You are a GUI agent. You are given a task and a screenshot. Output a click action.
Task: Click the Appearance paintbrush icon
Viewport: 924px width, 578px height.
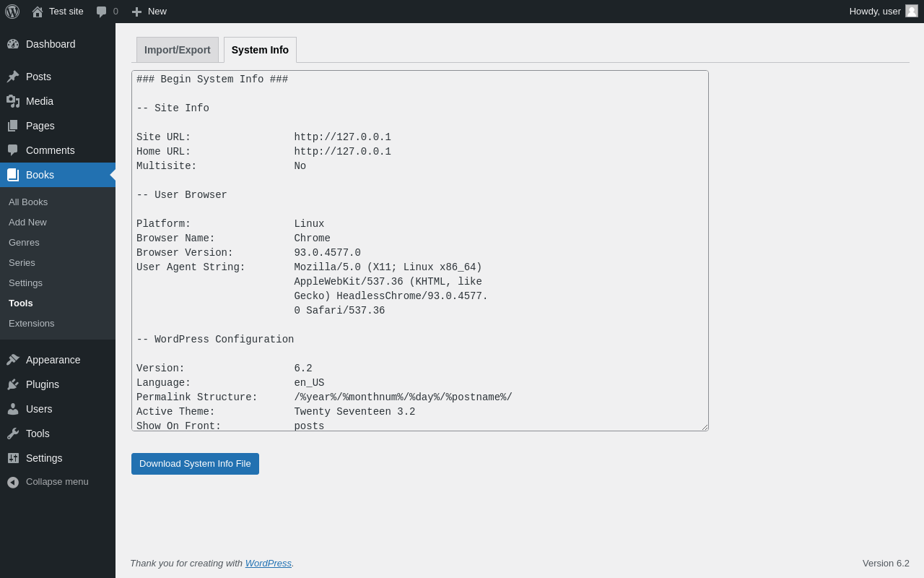click(13, 360)
